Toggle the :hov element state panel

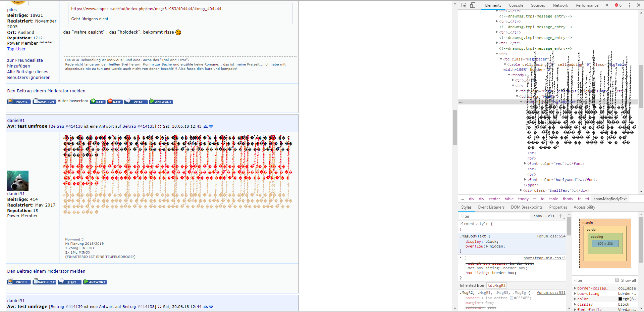click(538, 216)
